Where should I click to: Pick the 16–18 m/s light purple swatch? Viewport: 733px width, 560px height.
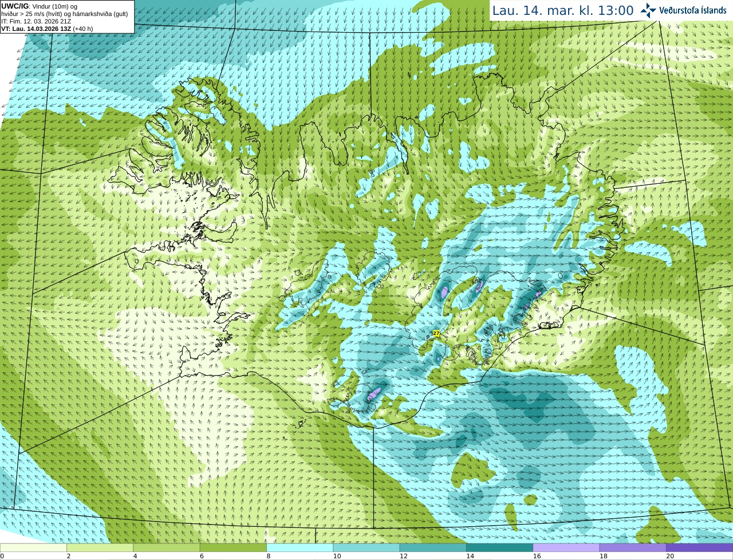566,547
